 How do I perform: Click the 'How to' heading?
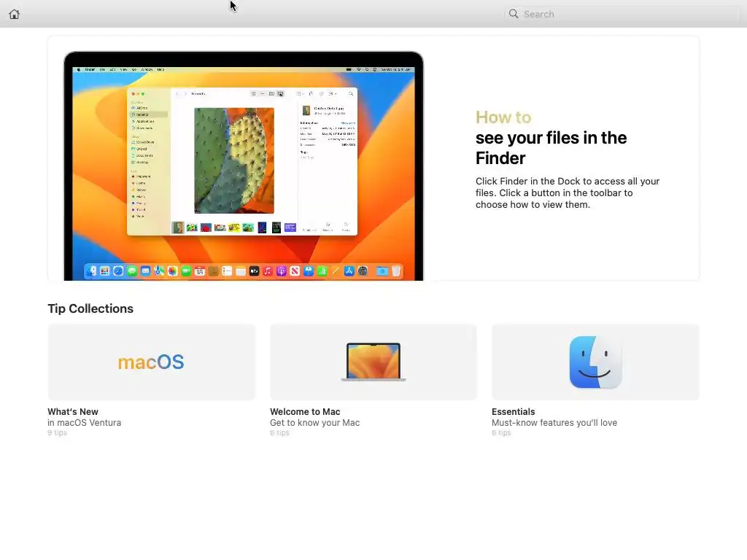[x=503, y=117]
